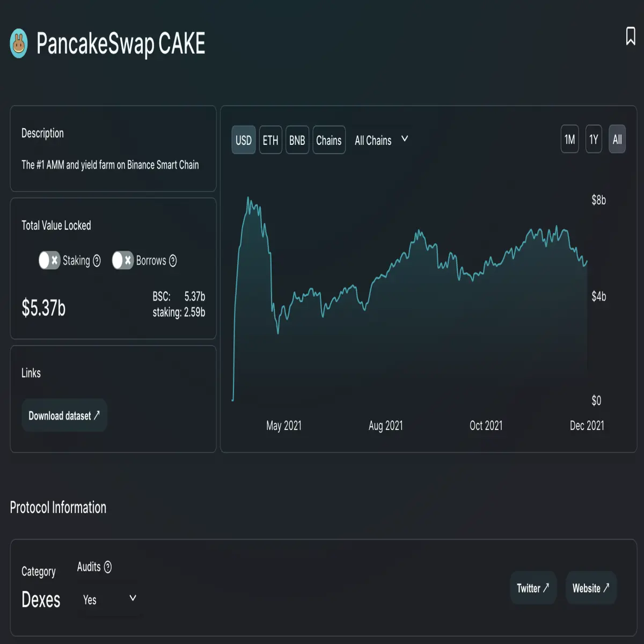
Task: Click the Description heading
Action: pos(42,133)
